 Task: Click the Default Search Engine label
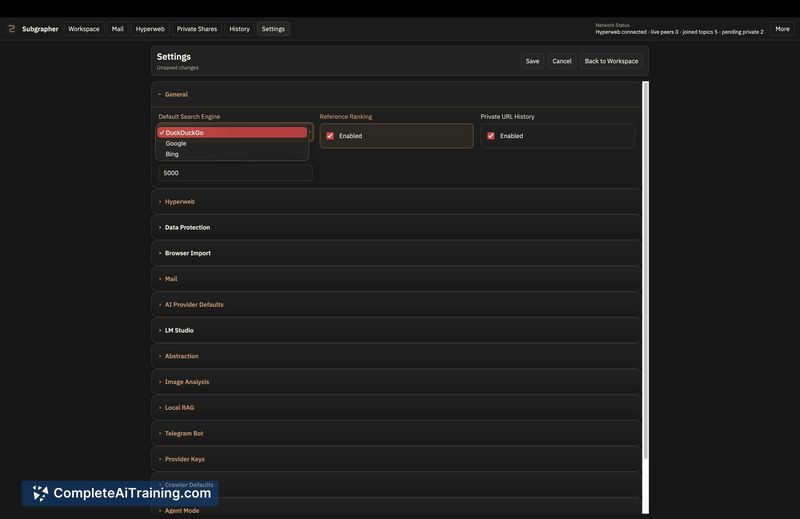(x=189, y=116)
